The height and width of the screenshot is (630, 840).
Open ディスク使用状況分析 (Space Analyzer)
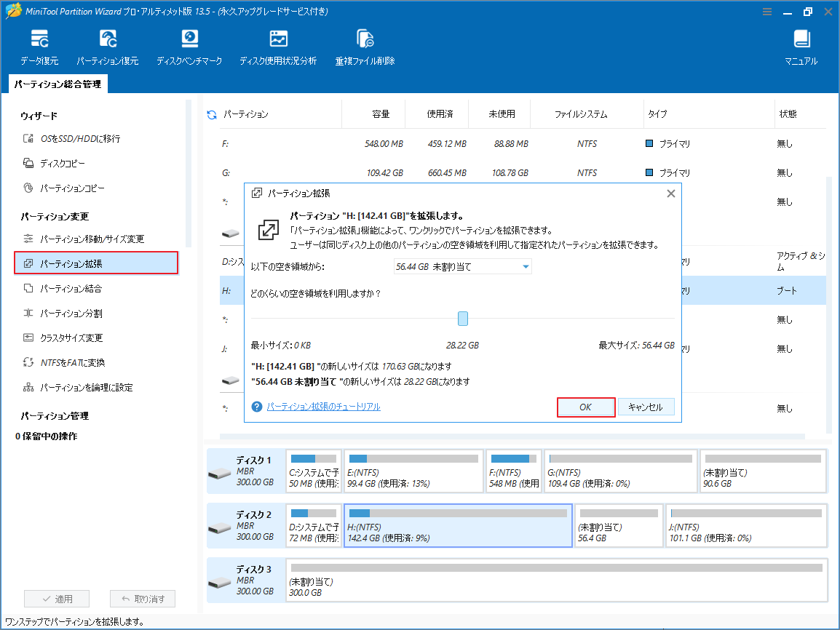click(x=277, y=45)
